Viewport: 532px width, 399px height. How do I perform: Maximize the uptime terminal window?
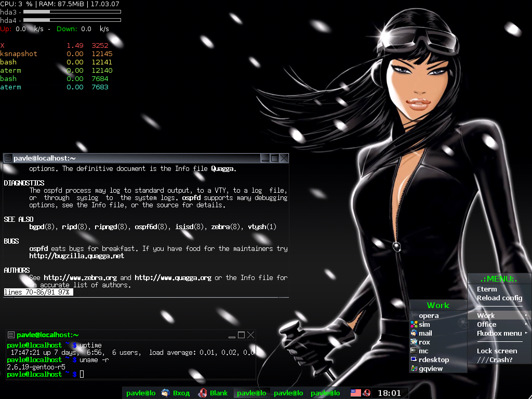[241, 335]
